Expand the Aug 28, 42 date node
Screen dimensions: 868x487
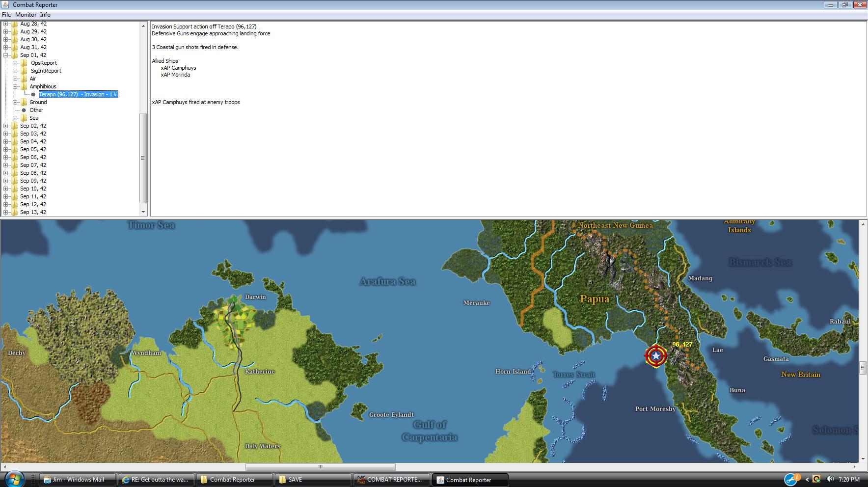6,24
